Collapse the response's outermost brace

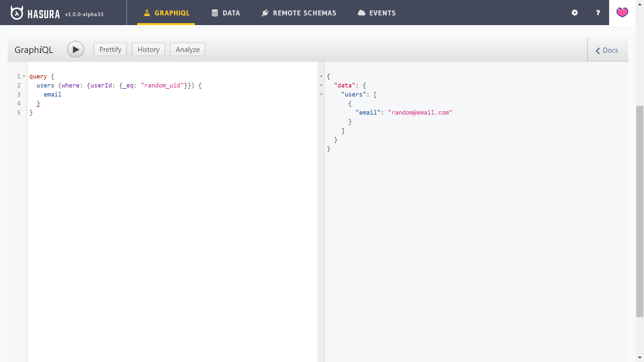coord(321,76)
